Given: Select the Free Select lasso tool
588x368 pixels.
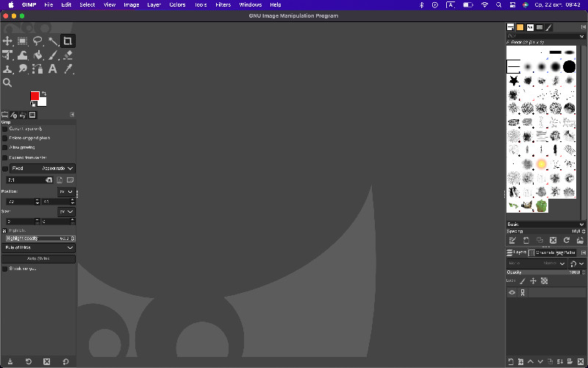Looking at the screenshot, I should coord(37,41).
